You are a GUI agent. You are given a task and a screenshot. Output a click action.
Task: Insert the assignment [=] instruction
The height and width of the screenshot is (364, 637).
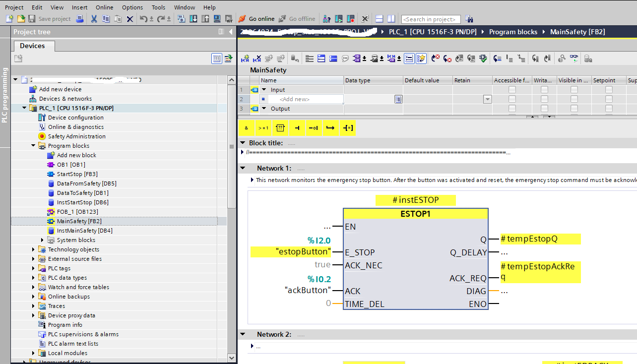[x=347, y=128]
